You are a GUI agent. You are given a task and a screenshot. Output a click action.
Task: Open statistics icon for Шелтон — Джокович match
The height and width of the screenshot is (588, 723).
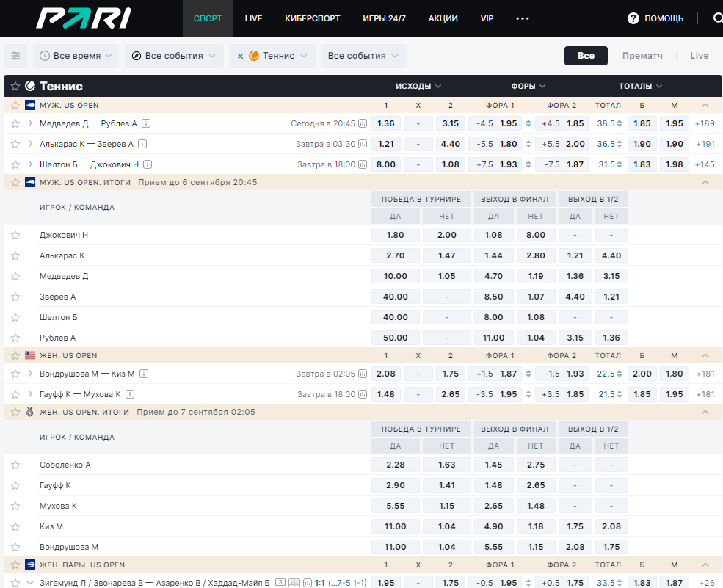pyautogui.click(x=363, y=164)
